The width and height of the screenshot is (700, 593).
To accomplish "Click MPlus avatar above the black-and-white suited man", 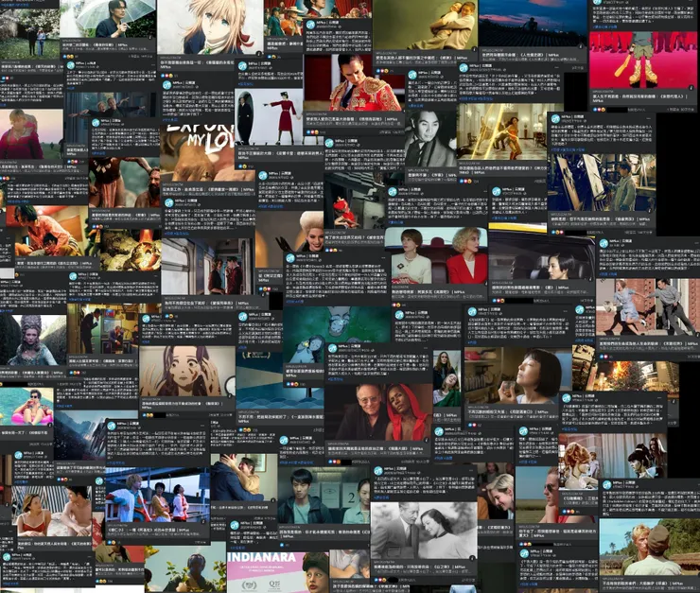I will click(413, 75).
